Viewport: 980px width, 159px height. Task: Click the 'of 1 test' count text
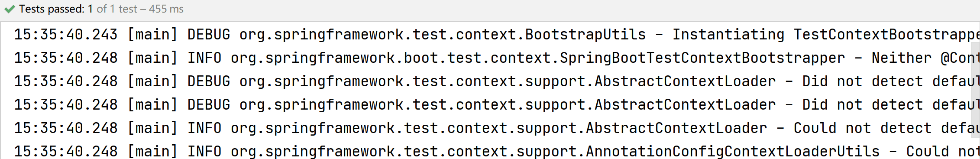116,9
